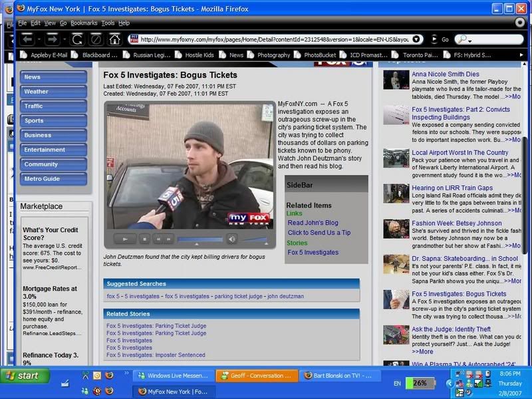532x399 pixels.
Task: Expand the Quick Launch overflow chevron
Action: click(126, 373)
